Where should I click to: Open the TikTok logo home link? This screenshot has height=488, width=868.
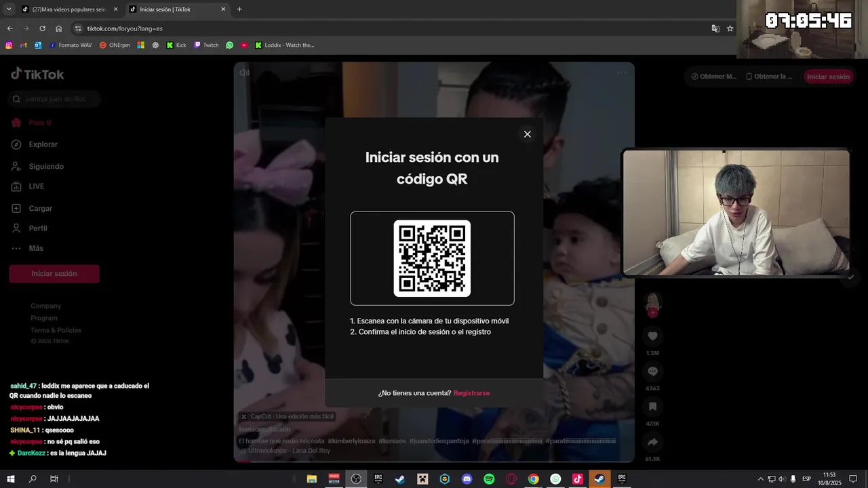coord(38,74)
